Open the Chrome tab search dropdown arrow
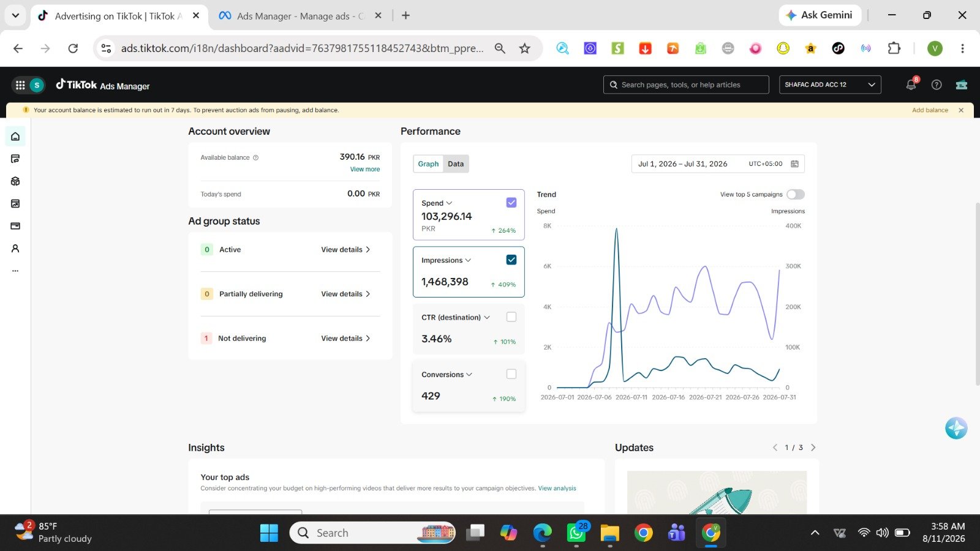Screen dimensions: 980x551 click(x=15, y=15)
